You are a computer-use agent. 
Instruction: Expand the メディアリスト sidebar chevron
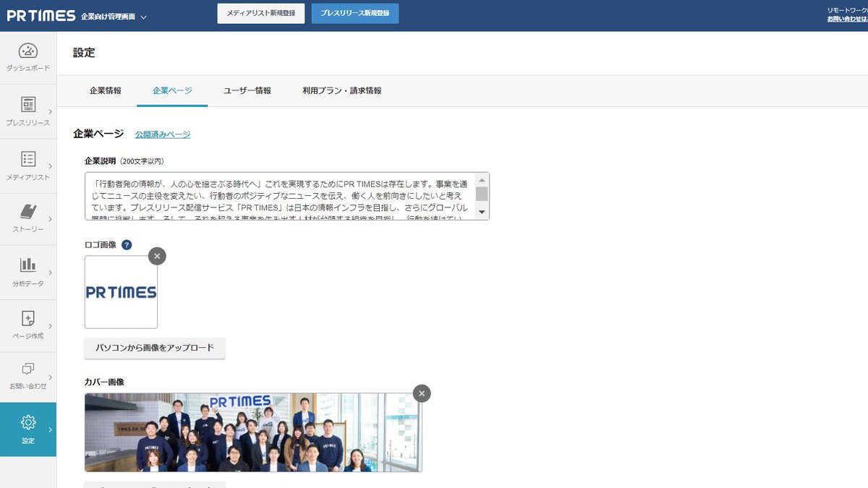[x=50, y=166]
